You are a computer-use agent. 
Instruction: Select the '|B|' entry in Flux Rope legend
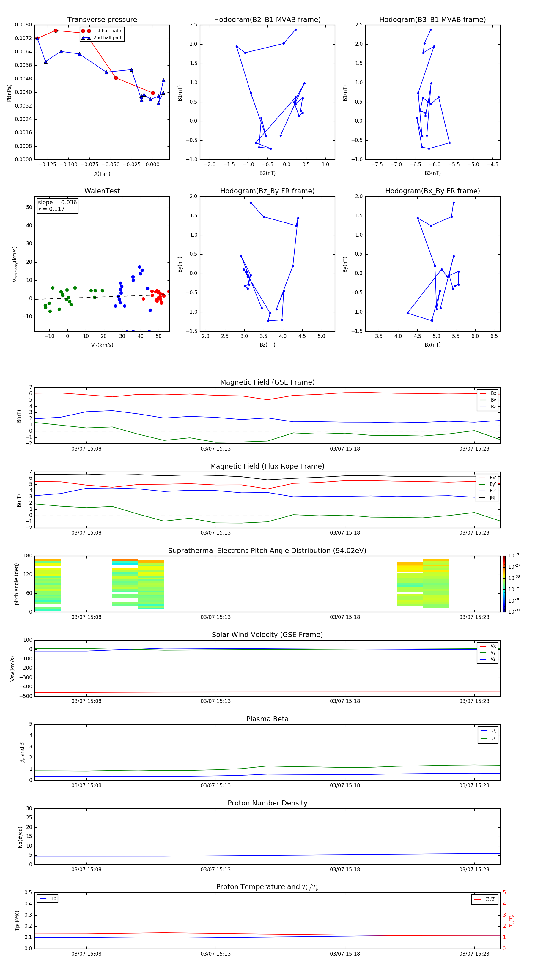[x=487, y=498]
